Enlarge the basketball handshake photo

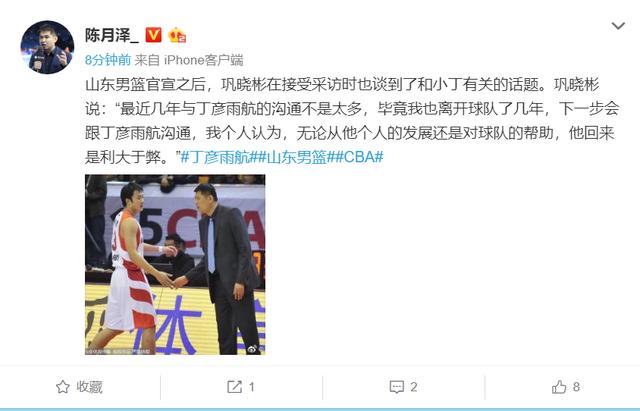coord(175,264)
